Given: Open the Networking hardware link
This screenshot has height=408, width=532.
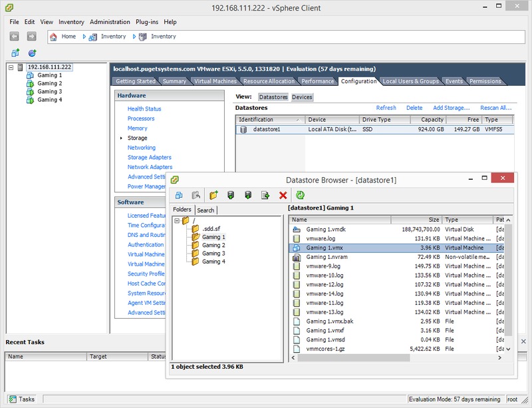Looking at the screenshot, I should click(x=142, y=148).
